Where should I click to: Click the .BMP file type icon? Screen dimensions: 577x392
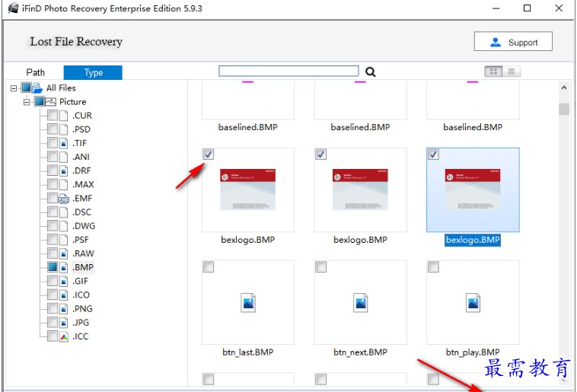[x=64, y=267]
